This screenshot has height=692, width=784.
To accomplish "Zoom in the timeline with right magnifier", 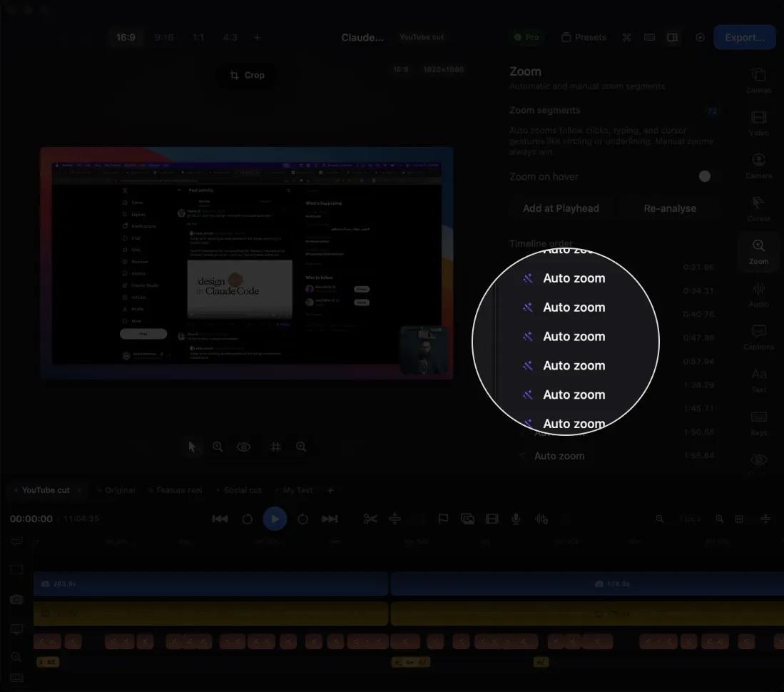I will click(x=720, y=519).
